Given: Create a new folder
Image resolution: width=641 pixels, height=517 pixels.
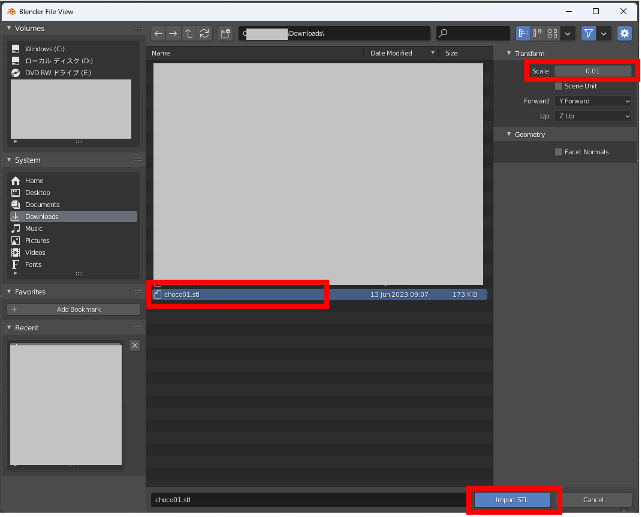Looking at the screenshot, I should pos(225,34).
